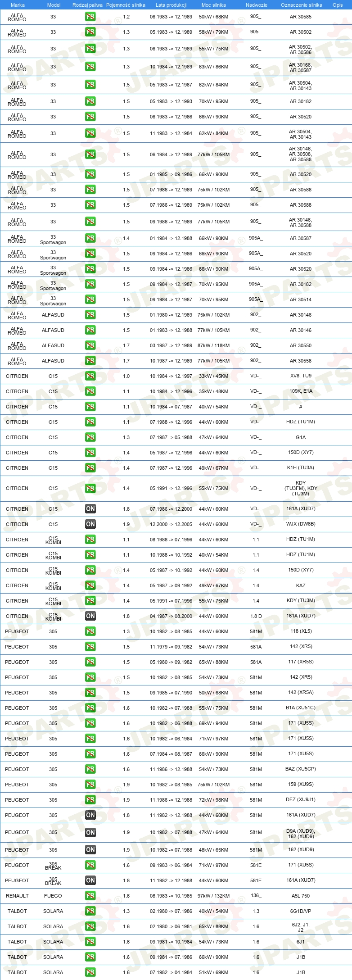Click diesel ON icon in 305 BREAK 161A row

pos(90,880)
